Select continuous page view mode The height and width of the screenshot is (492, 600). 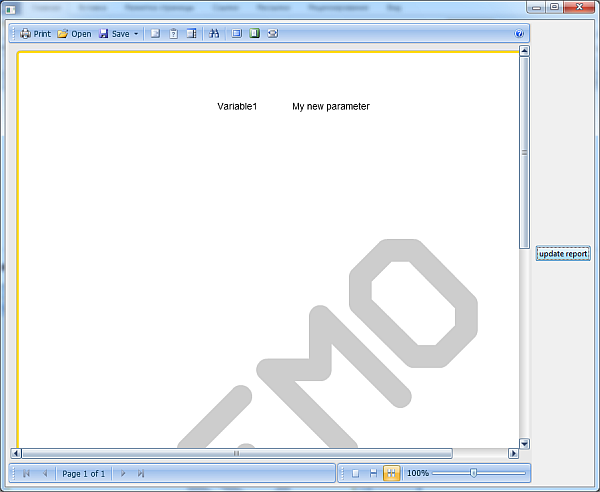coord(373,473)
